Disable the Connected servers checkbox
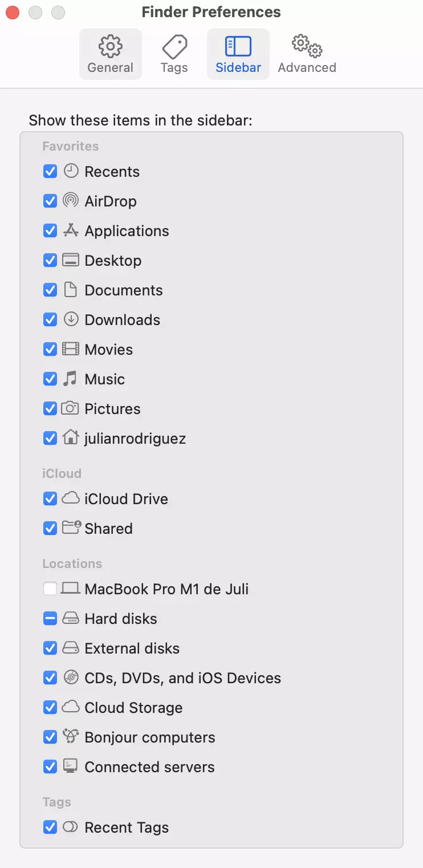 tap(50, 767)
